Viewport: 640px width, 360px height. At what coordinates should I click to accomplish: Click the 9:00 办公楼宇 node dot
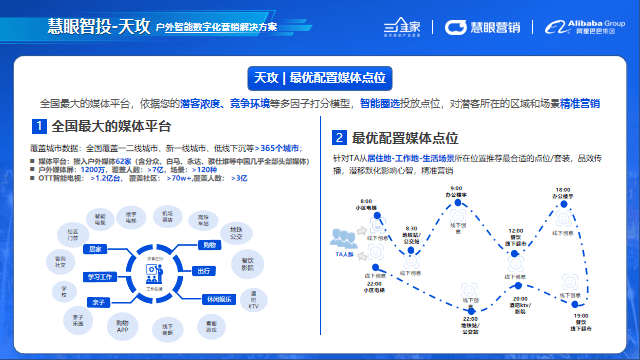coord(458,202)
